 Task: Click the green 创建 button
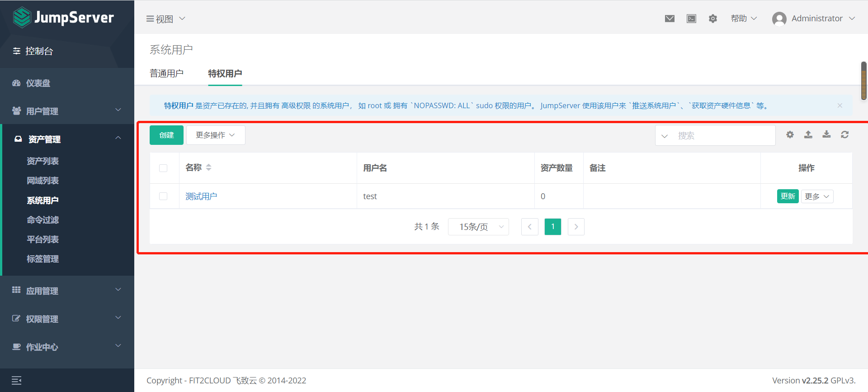click(166, 135)
